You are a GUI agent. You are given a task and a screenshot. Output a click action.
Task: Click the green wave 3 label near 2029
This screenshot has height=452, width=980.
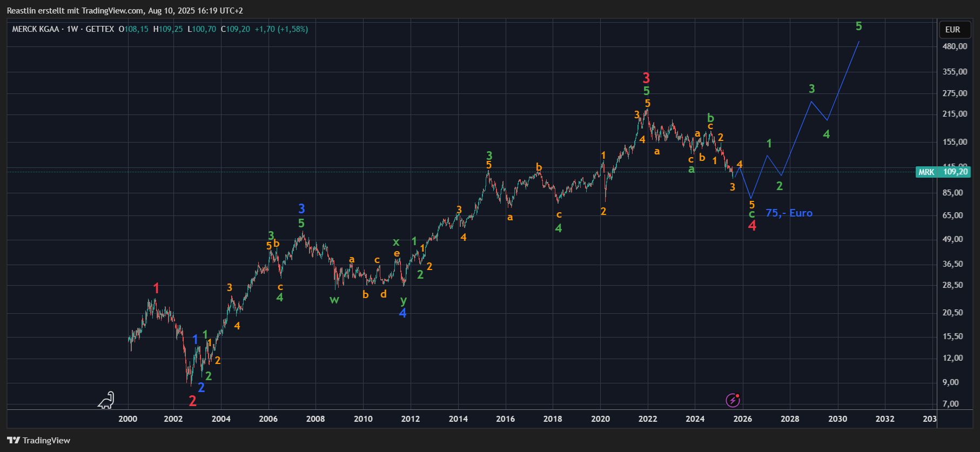coord(811,89)
